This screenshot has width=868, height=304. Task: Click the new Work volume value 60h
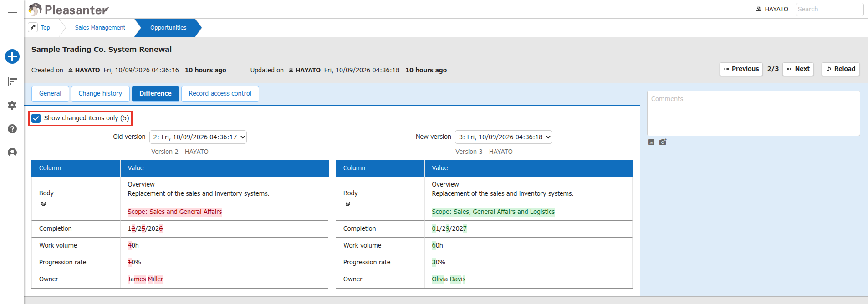[x=438, y=245]
